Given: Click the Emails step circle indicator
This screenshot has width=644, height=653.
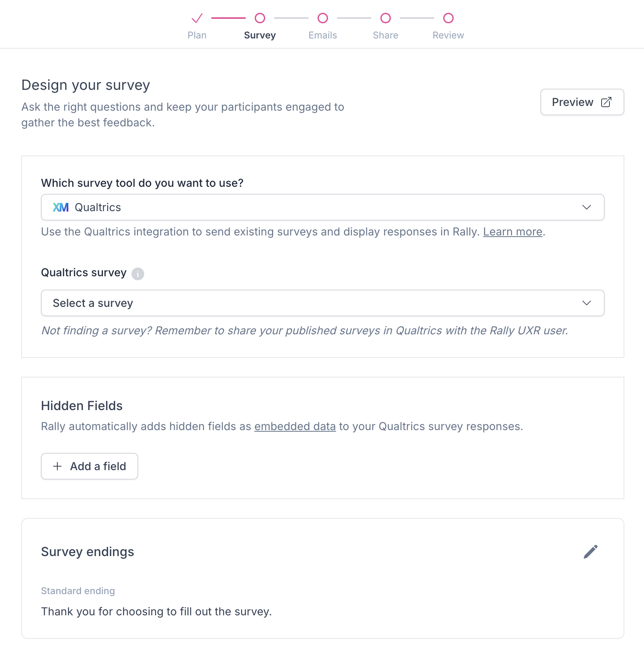Looking at the screenshot, I should [323, 18].
